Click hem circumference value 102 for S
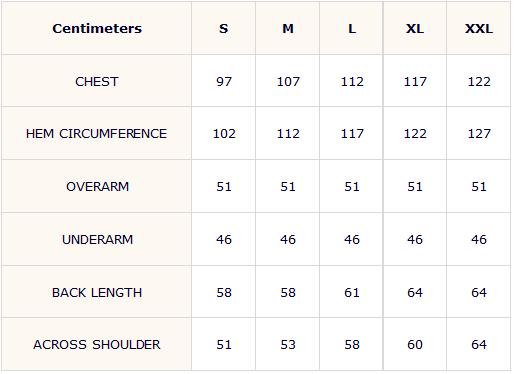Image resolution: width=514 pixels, height=374 pixels. coord(224,134)
